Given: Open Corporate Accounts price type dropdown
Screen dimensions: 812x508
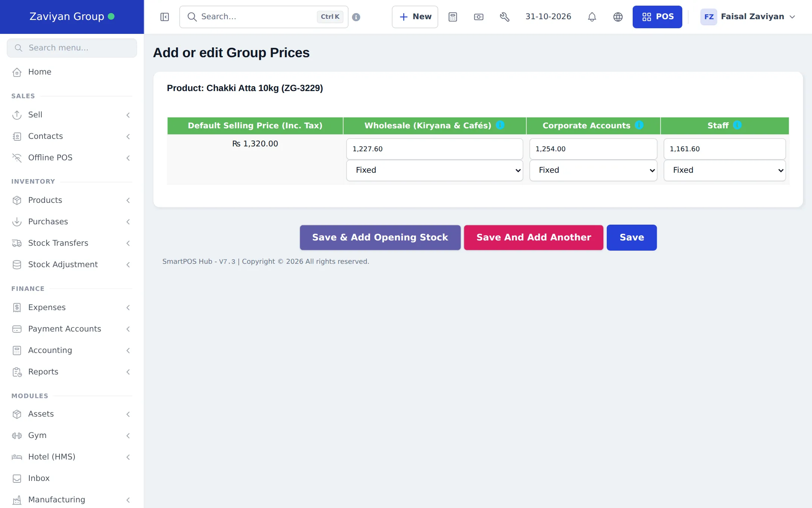Looking at the screenshot, I should click(x=593, y=170).
